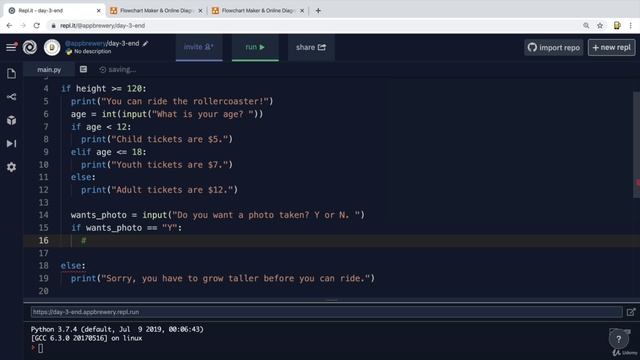Open the hamburger menu in Repl.it header
This screenshot has height=360, width=640.
tap(11, 47)
